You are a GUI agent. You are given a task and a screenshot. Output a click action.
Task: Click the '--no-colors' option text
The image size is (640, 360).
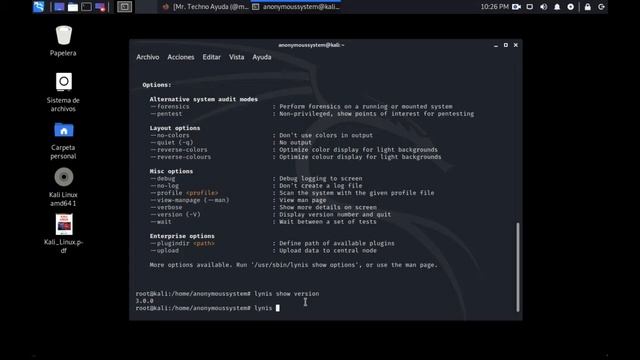(170, 136)
